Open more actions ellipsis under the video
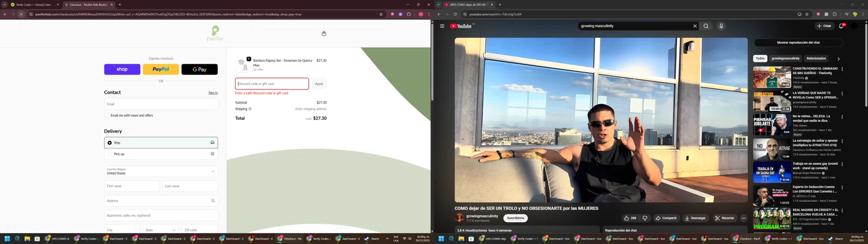868x244 pixels. pos(744,218)
